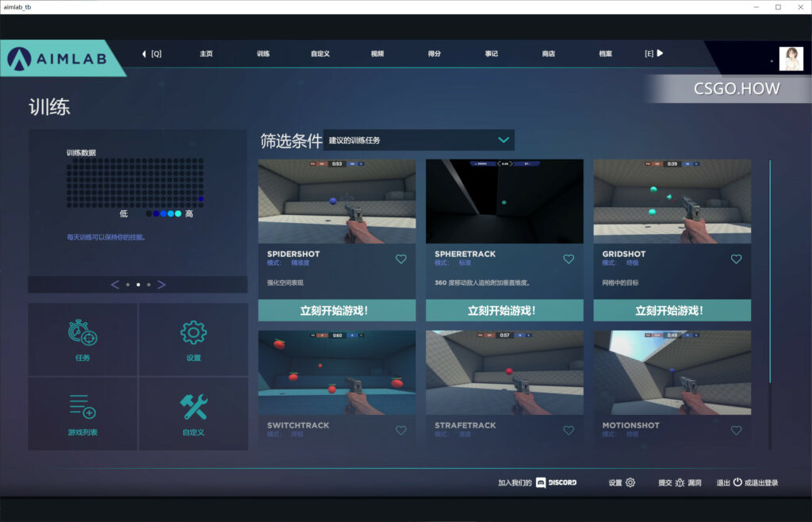Viewport: 812px width, 522px height.
Task: Click the 每天训练可以保持你的技能 text
Action: pos(107,237)
